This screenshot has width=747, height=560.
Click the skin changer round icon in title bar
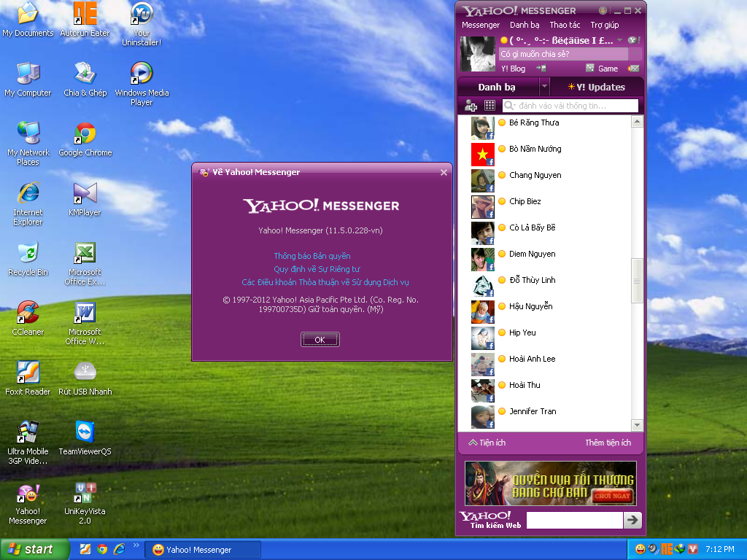[x=603, y=10]
